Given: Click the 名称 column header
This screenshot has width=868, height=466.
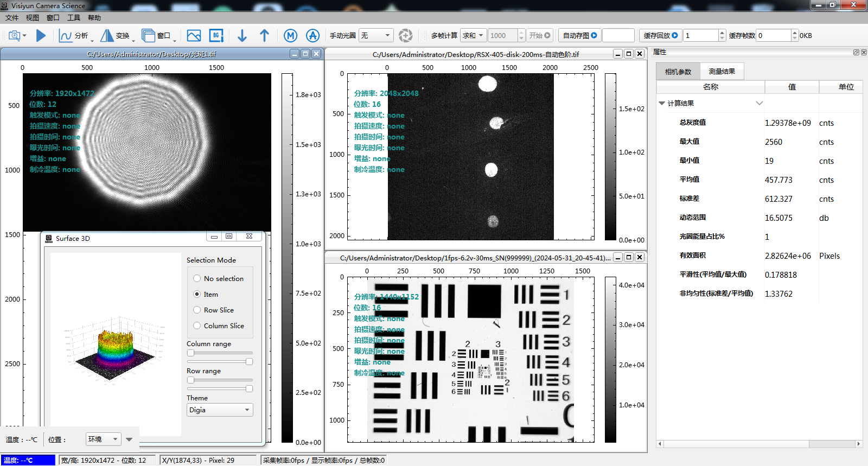Looking at the screenshot, I should (x=711, y=87).
